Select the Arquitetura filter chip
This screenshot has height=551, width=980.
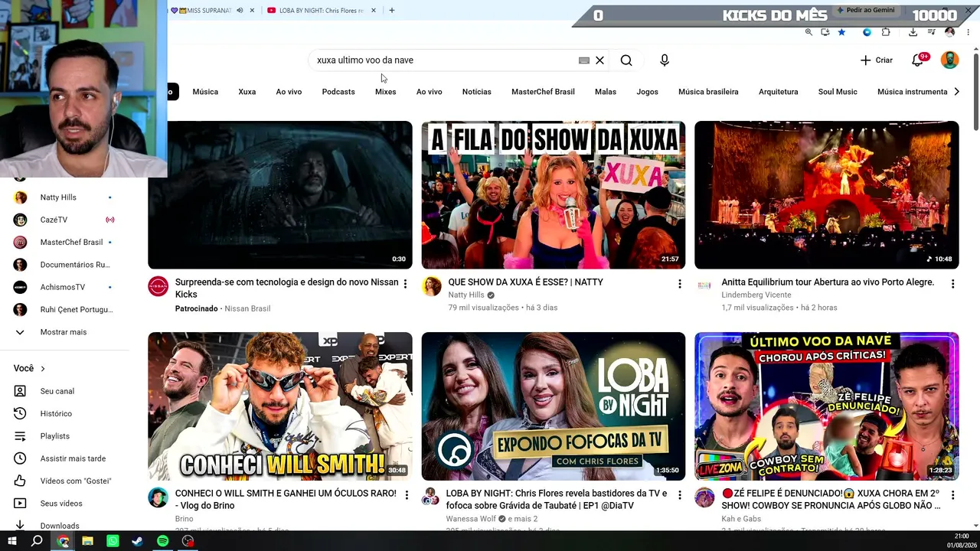(x=779, y=92)
